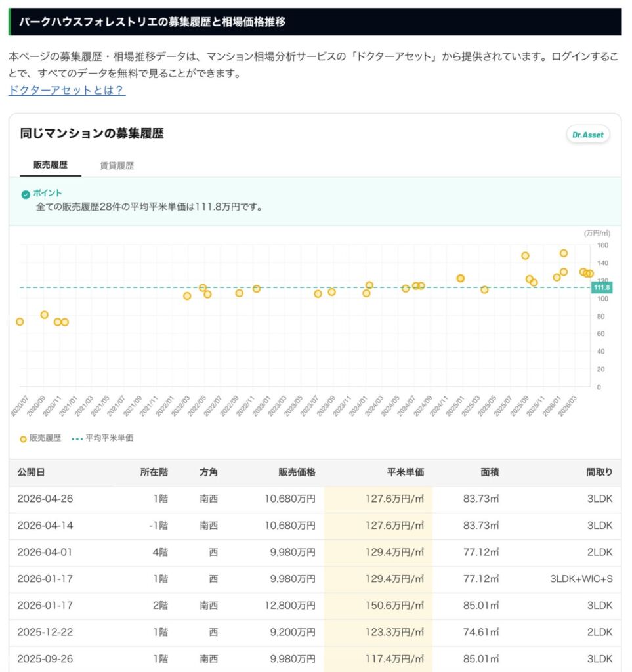Click the Dr.Asset logo badge
Screen dimensions: 632x672
coord(588,135)
